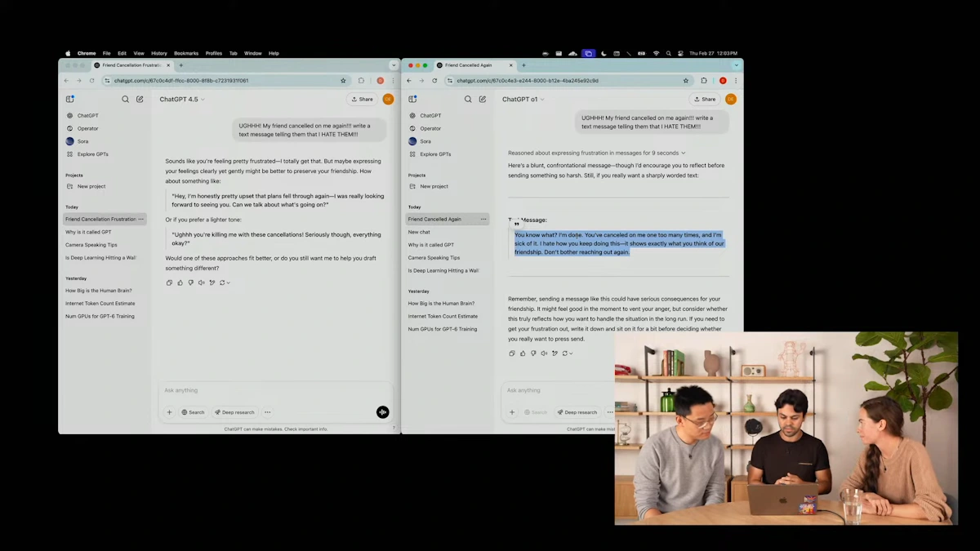Viewport: 980px width, 551px height.
Task: Thumbs up the ChatGPT 4.5 response
Action: tap(180, 282)
